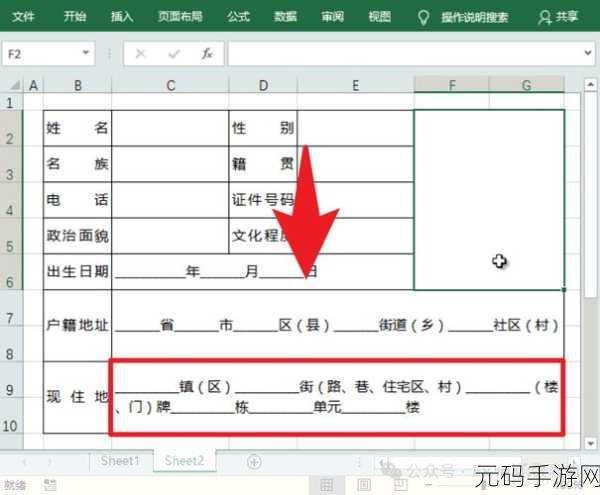600x495 pixels.
Task: Click the confirm checkmark in formula bar
Action: click(x=174, y=54)
